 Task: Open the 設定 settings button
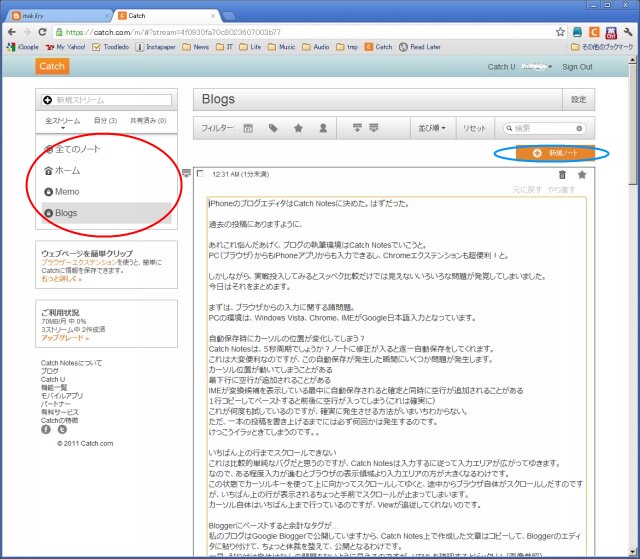578,100
